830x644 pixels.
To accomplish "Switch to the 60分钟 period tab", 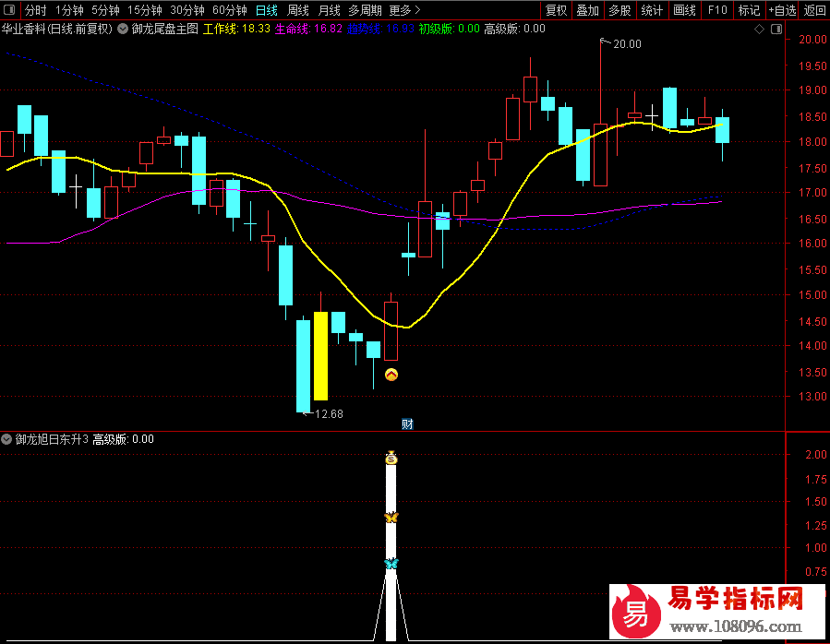I will click(229, 11).
